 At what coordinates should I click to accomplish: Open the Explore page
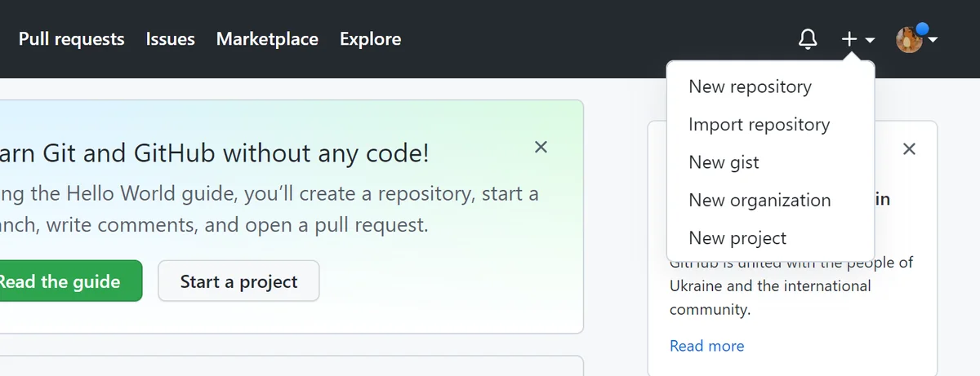pyautogui.click(x=371, y=39)
